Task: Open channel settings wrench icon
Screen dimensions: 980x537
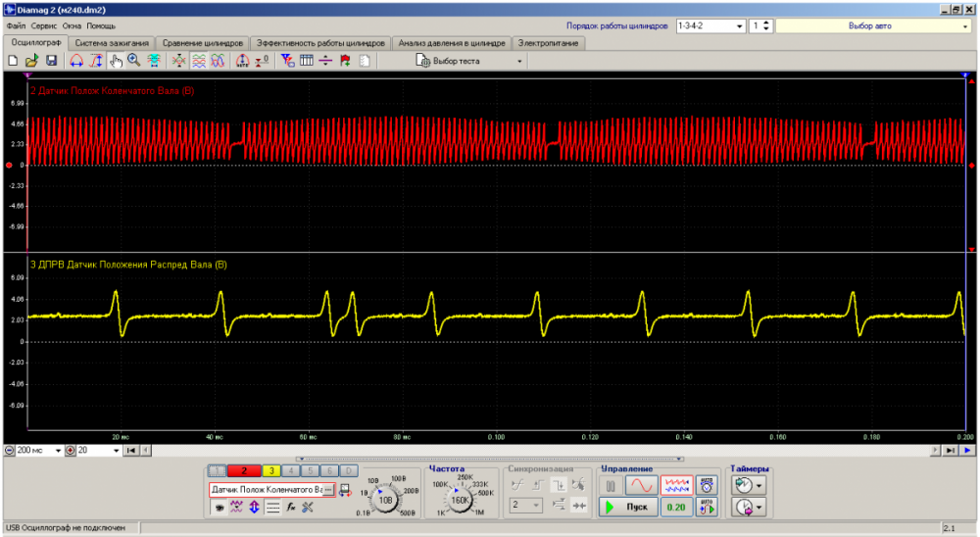Action: [x=307, y=507]
